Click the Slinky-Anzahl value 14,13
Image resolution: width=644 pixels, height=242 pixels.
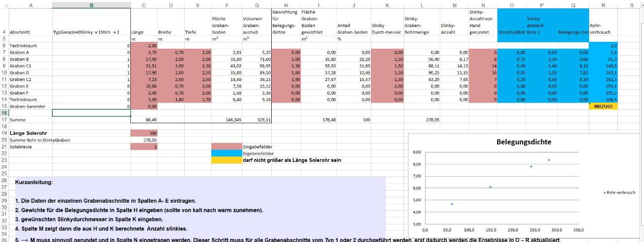coord(454,66)
